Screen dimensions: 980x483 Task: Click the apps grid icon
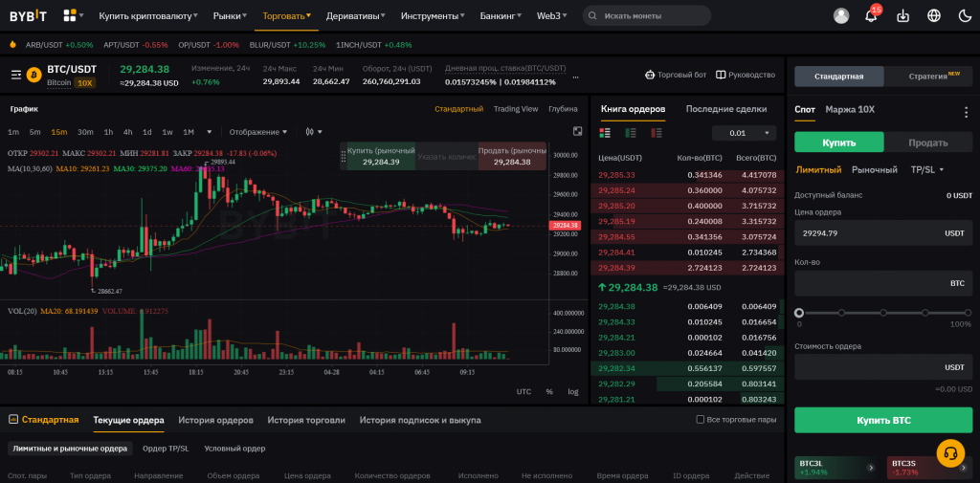[x=70, y=16]
